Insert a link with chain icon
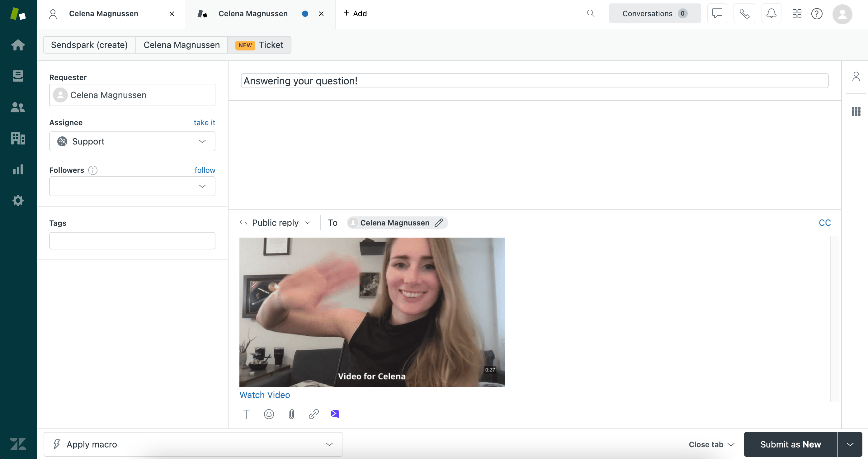The width and height of the screenshot is (868, 459). [x=314, y=414]
